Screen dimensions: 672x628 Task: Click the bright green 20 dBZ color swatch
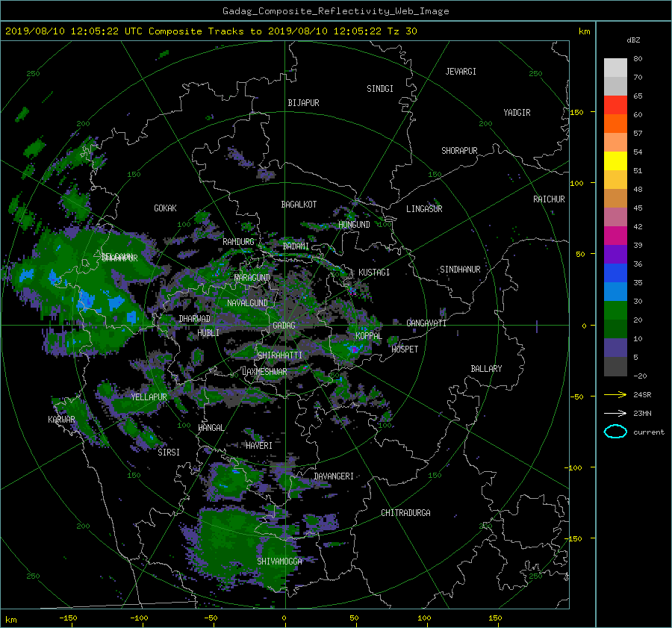point(615,311)
